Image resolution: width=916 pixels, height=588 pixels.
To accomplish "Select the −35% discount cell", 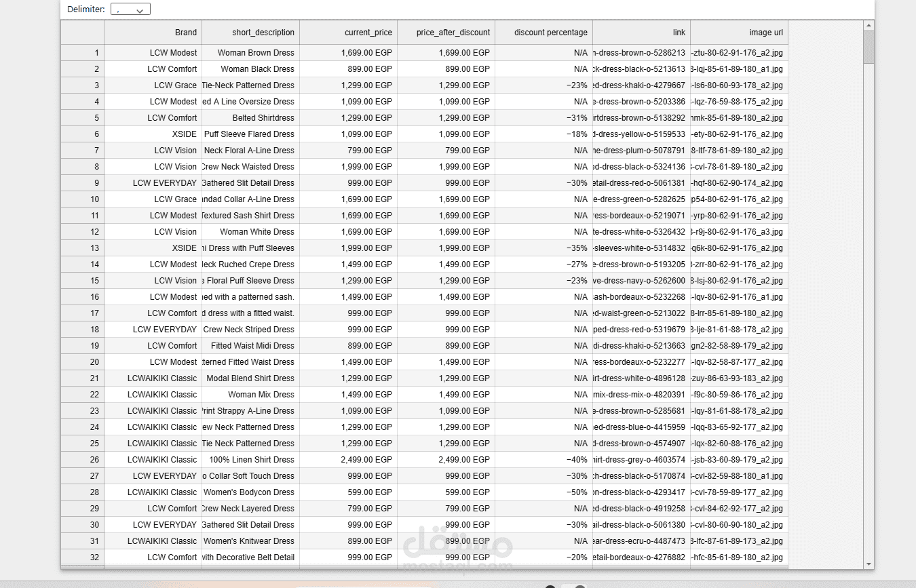I will (543, 248).
